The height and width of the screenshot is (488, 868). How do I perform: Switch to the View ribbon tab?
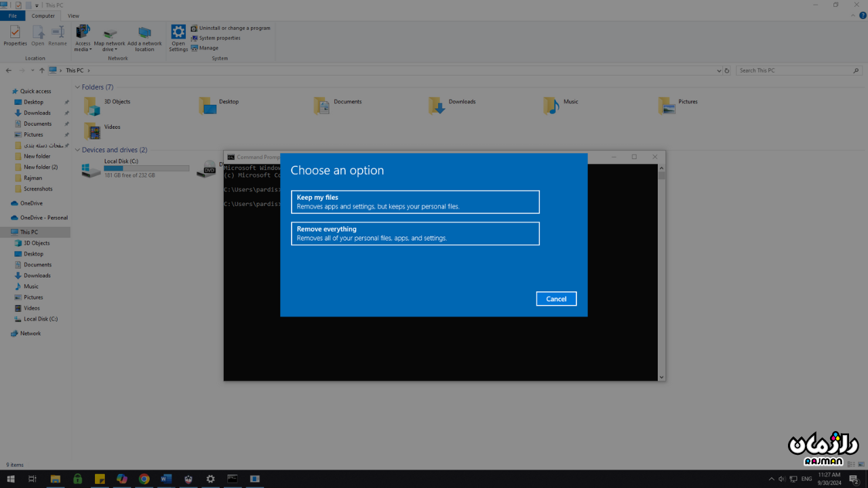click(73, 16)
